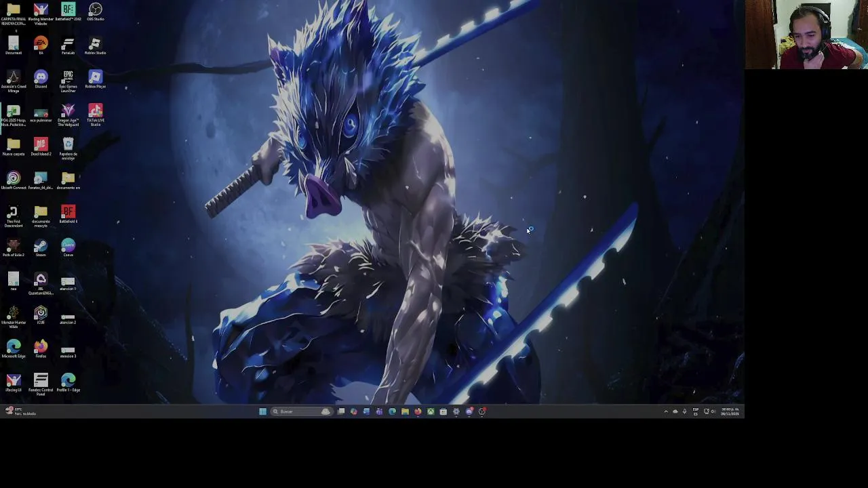Select the documento mescyts folder
The height and width of the screenshot is (488, 868).
tap(41, 217)
